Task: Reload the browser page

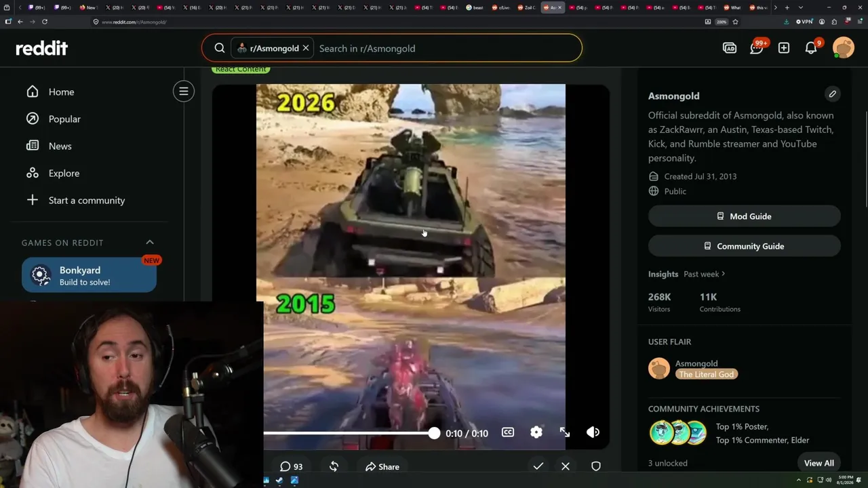Action: pos(45,22)
